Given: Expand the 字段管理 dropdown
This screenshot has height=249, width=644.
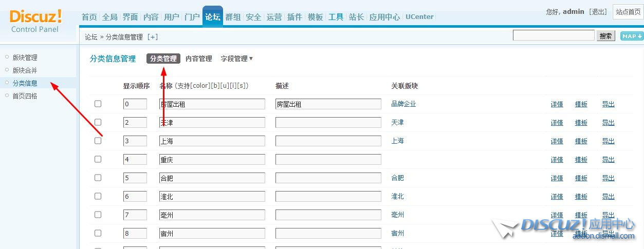Looking at the screenshot, I should pos(237,59).
